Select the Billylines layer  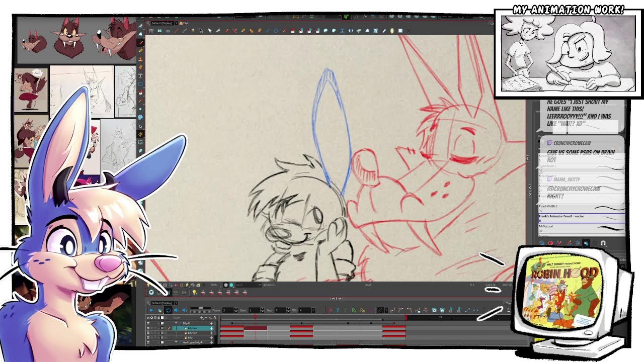193,328
